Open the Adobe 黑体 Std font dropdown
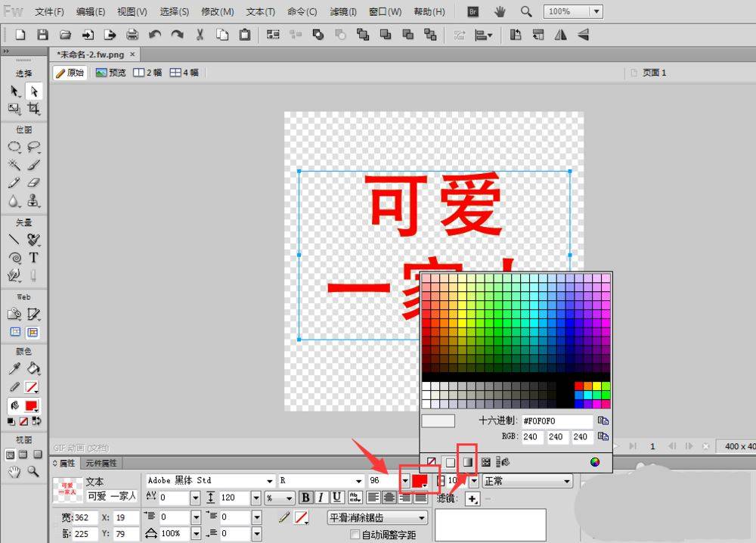 (270, 481)
